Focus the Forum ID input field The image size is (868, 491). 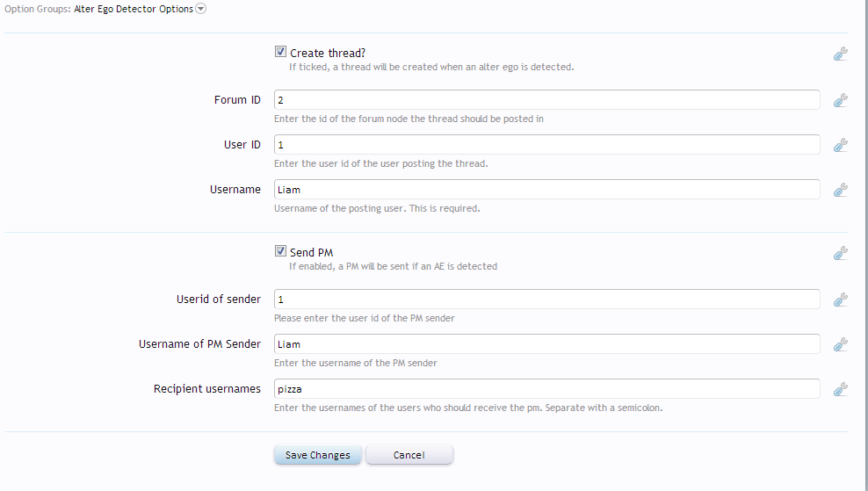[x=546, y=100]
